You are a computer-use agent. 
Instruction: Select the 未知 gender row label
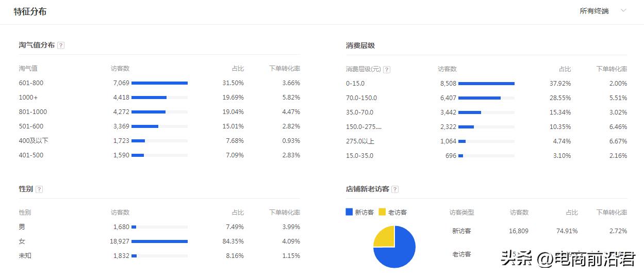[25, 256]
